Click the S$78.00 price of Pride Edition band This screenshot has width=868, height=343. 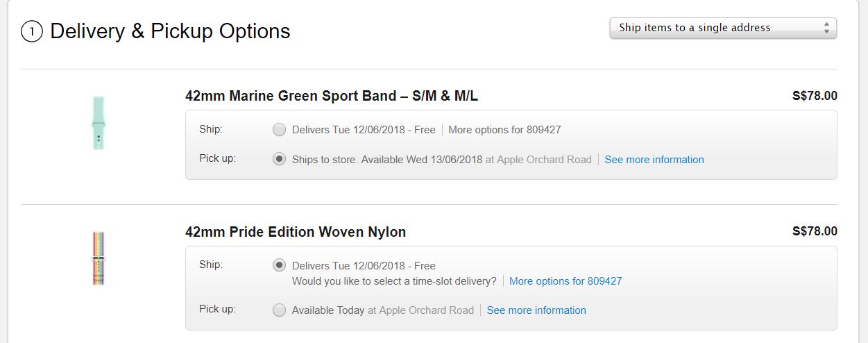click(815, 231)
